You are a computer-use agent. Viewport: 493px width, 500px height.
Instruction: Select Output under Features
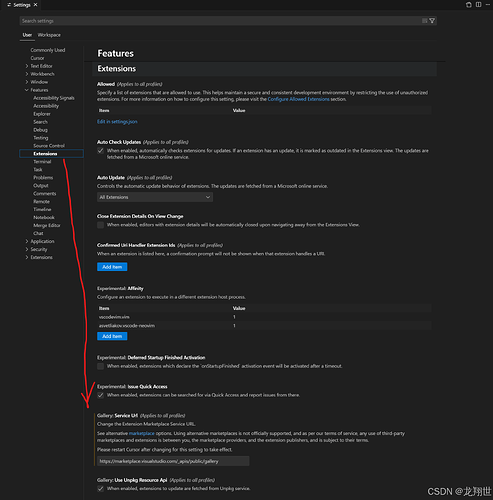point(41,186)
